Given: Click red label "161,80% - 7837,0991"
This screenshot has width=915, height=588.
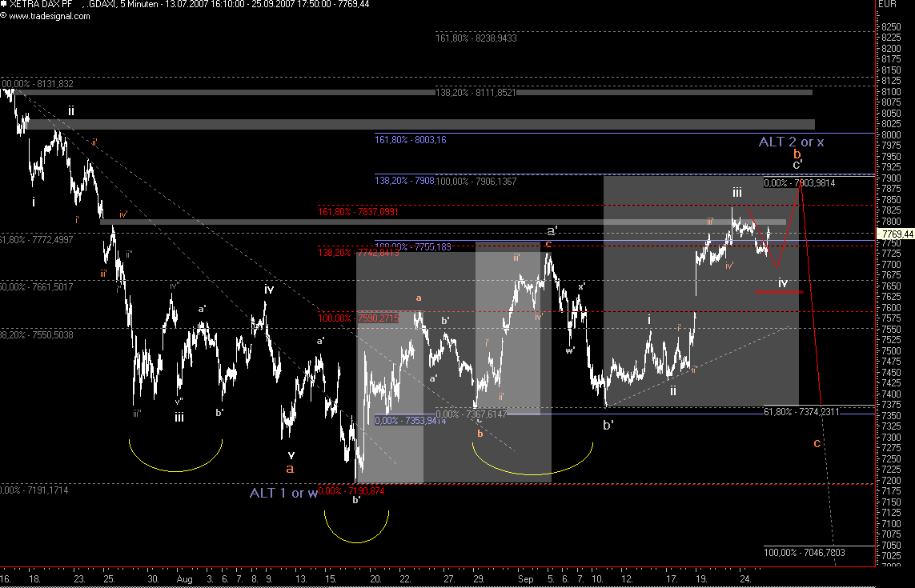Looking at the screenshot, I should point(358,212).
